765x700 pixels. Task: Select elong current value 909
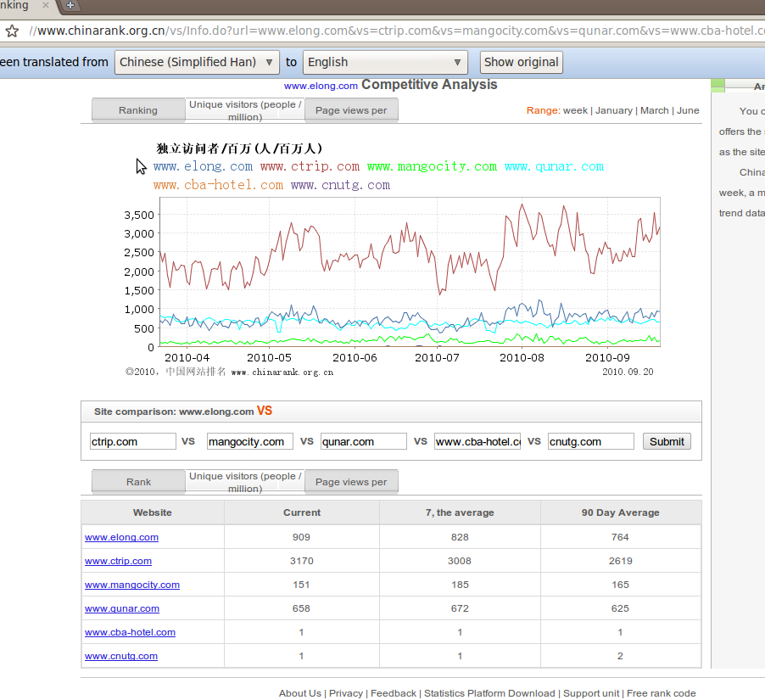click(302, 537)
